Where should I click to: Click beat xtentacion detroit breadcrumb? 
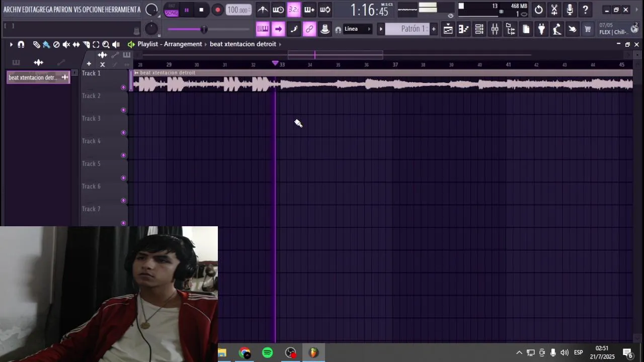[x=243, y=44]
